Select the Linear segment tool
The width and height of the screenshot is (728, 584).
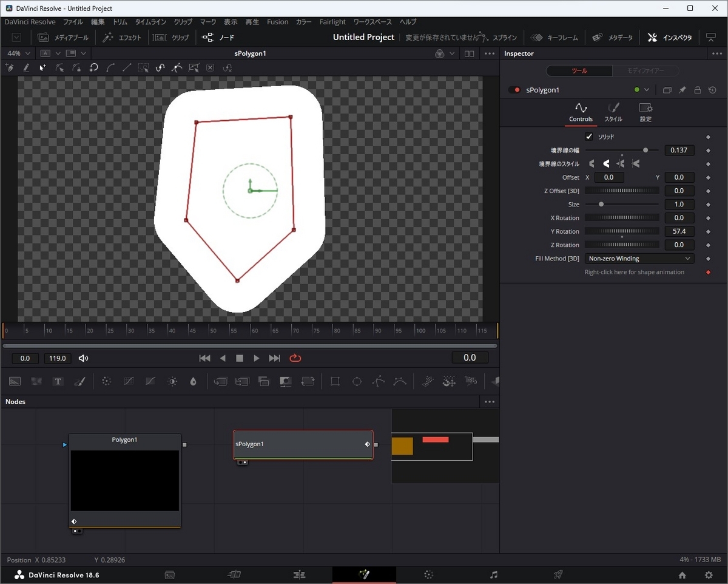(127, 68)
